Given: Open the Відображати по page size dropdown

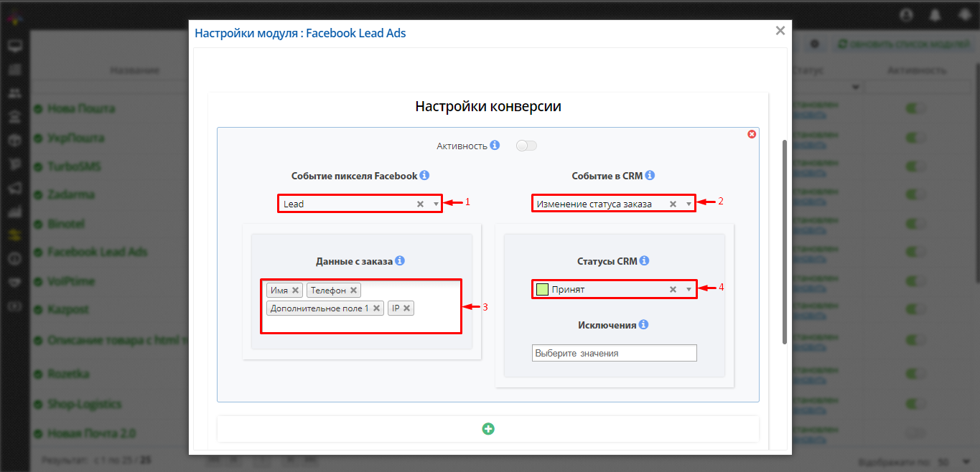Looking at the screenshot, I should point(954,461).
